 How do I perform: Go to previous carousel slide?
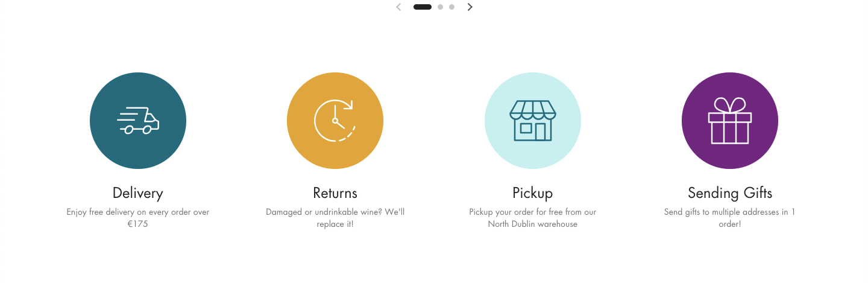click(x=398, y=7)
